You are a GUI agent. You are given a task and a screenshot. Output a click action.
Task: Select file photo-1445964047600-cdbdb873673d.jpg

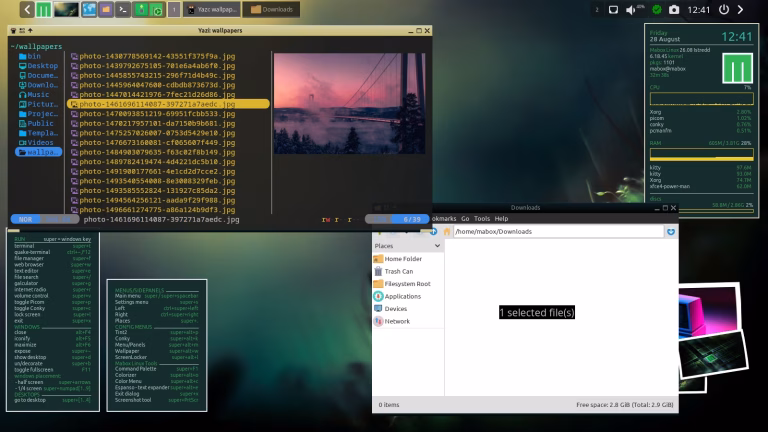153,85
